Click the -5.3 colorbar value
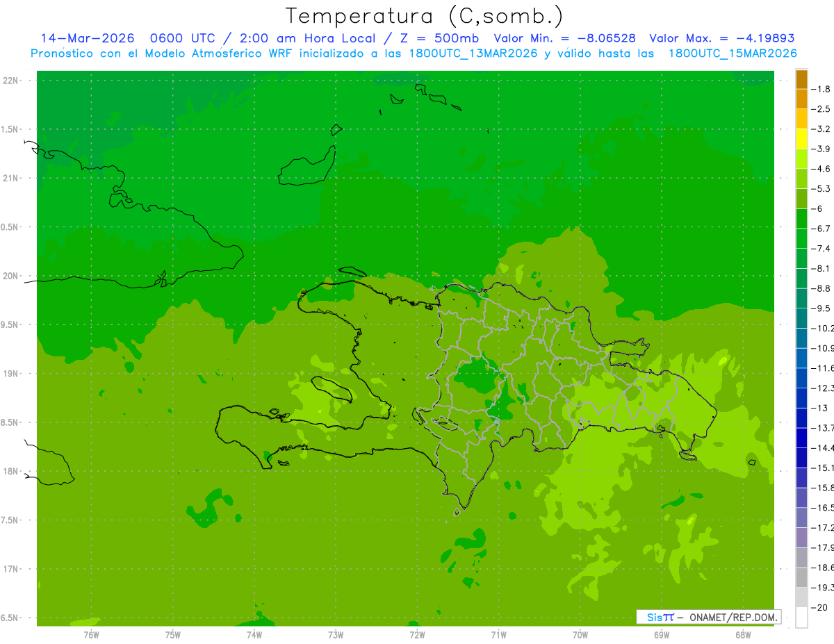Image resolution: width=834 pixels, height=644 pixels. click(x=821, y=188)
